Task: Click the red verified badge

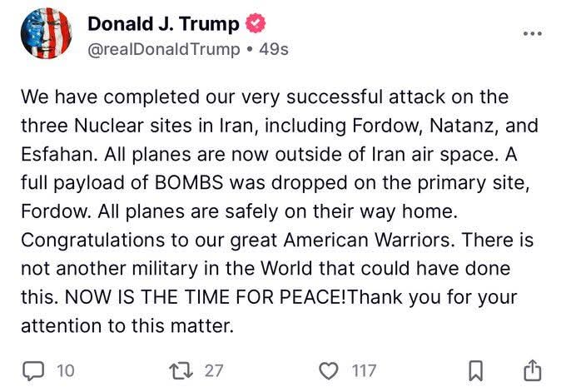Action: tap(256, 24)
